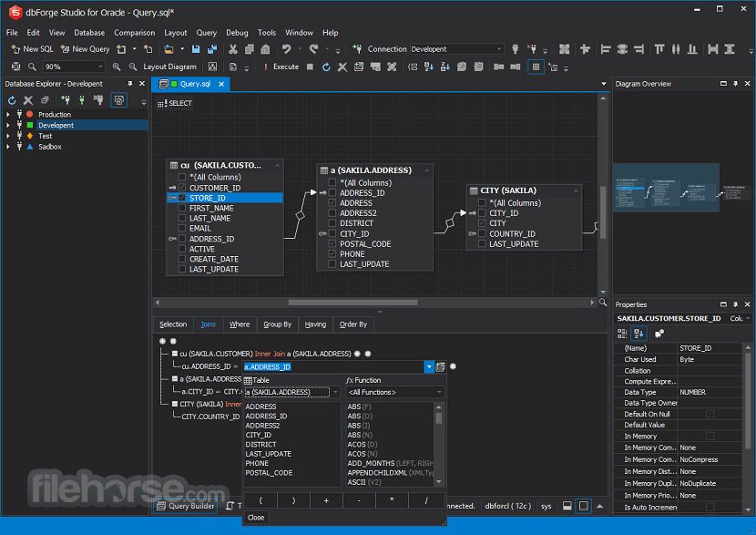Viewport: 756px width, 535px height.
Task: Click Close in the expression popup
Action: click(256, 517)
